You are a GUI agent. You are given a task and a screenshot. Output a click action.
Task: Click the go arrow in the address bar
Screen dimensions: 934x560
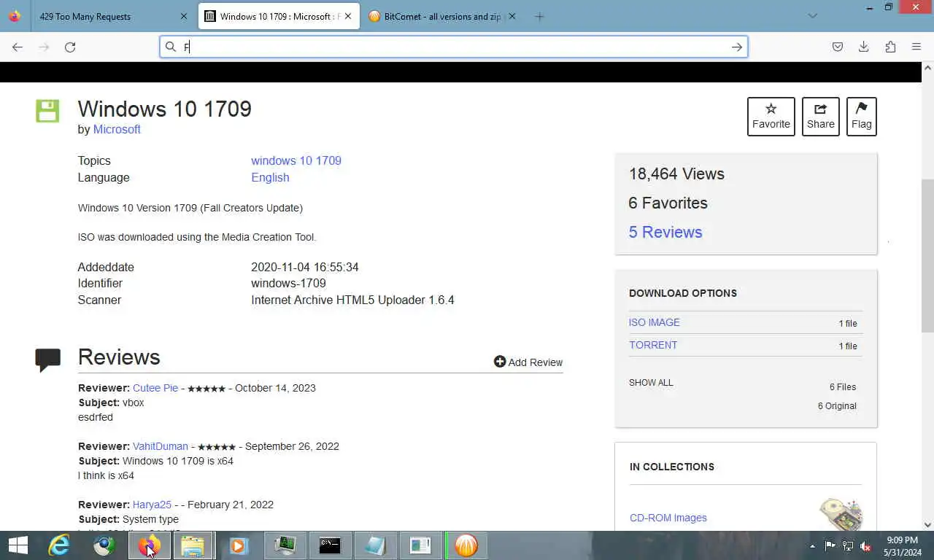pos(737,47)
